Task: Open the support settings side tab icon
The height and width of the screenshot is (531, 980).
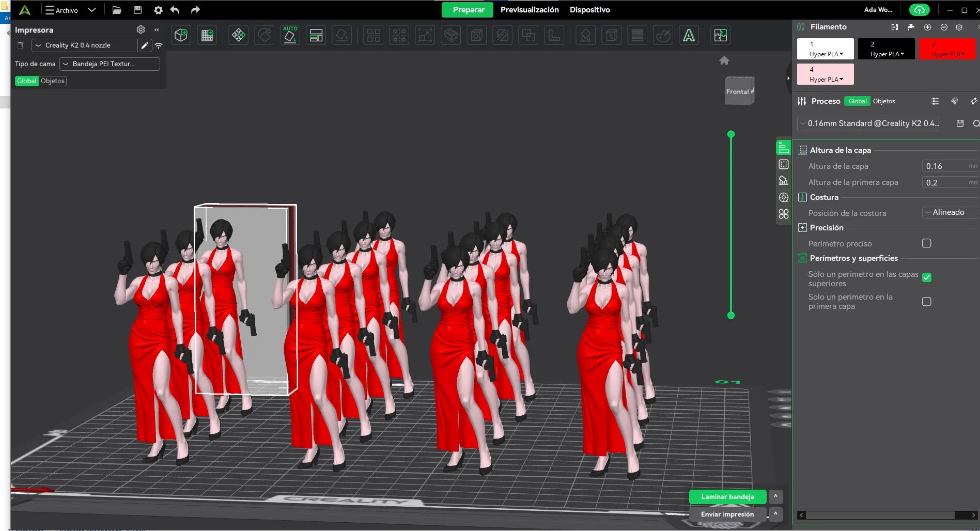Action: coord(783,181)
